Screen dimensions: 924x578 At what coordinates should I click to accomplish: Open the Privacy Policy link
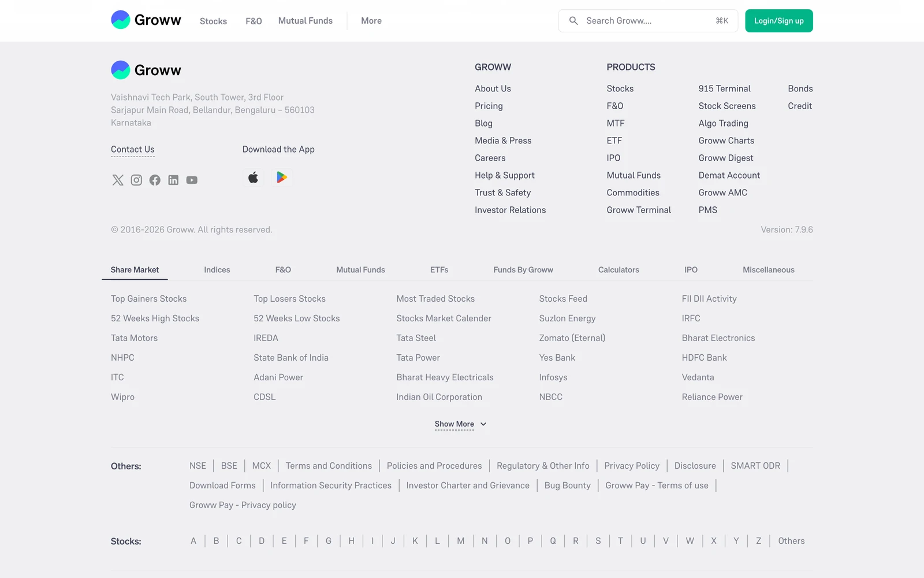click(632, 466)
